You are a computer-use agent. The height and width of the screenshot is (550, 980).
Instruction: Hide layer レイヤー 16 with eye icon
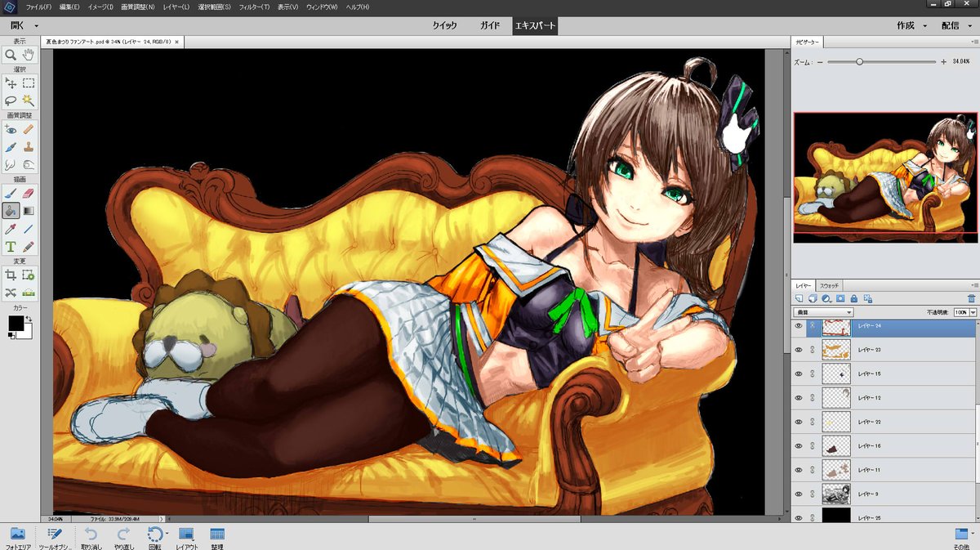click(x=799, y=446)
